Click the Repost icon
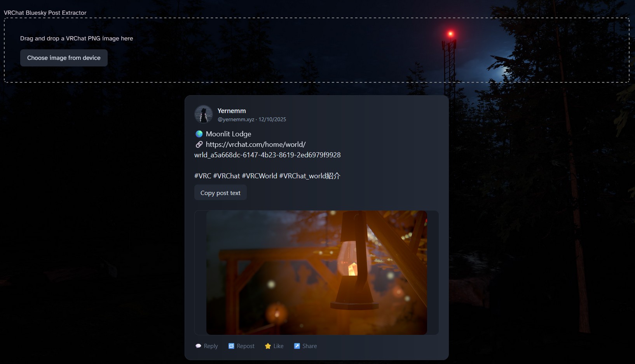The height and width of the screenshot is (364, 635). [x=231, y=346]
